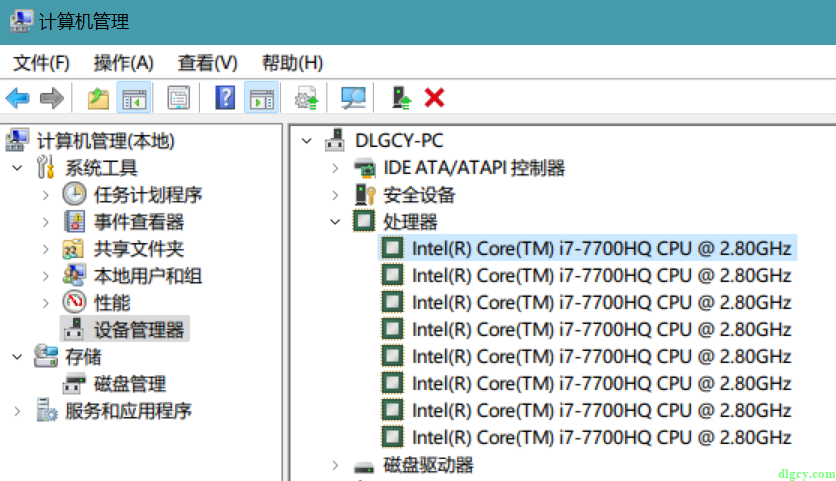The image size is (836, 481).
Task: Click the 性能 gauge icon
Action: coord(74,302)
